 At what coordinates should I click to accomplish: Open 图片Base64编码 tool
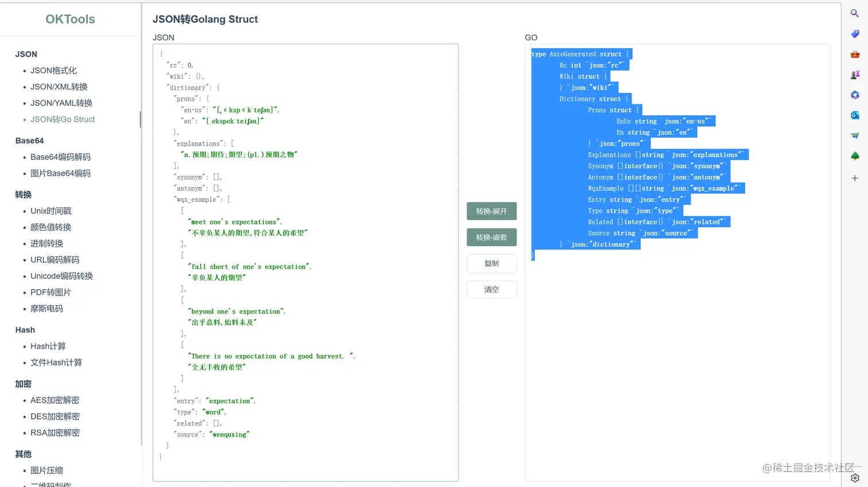(60, 173)
